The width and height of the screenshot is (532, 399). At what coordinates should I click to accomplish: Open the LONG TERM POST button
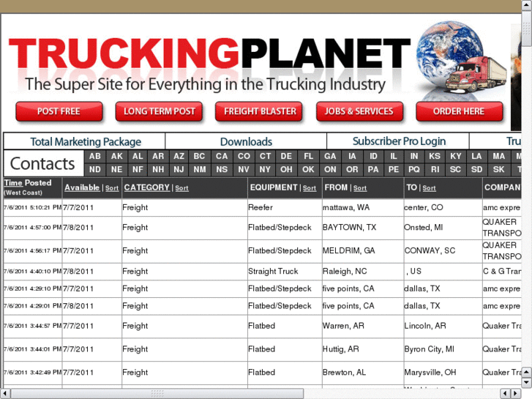159,111
